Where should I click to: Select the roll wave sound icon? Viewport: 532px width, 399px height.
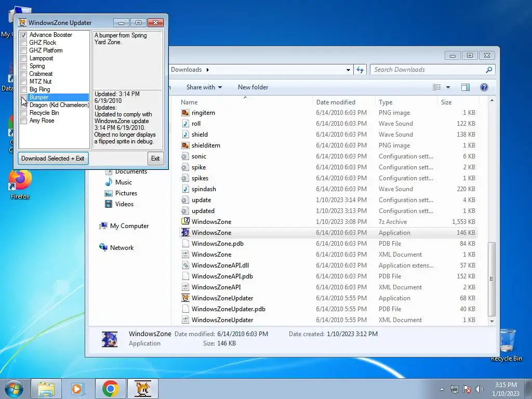coord(185,124)
